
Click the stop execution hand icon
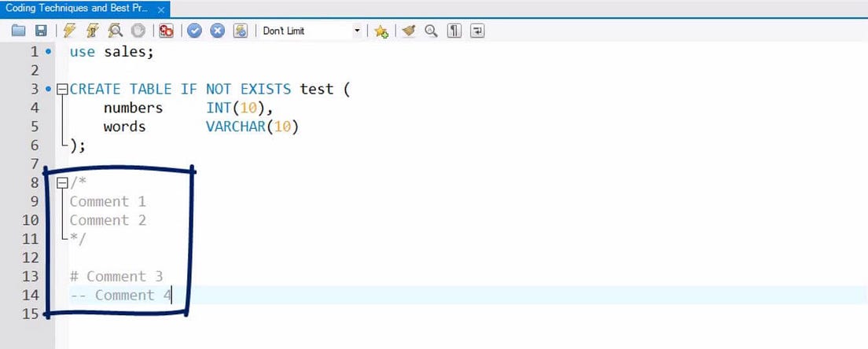138,31
